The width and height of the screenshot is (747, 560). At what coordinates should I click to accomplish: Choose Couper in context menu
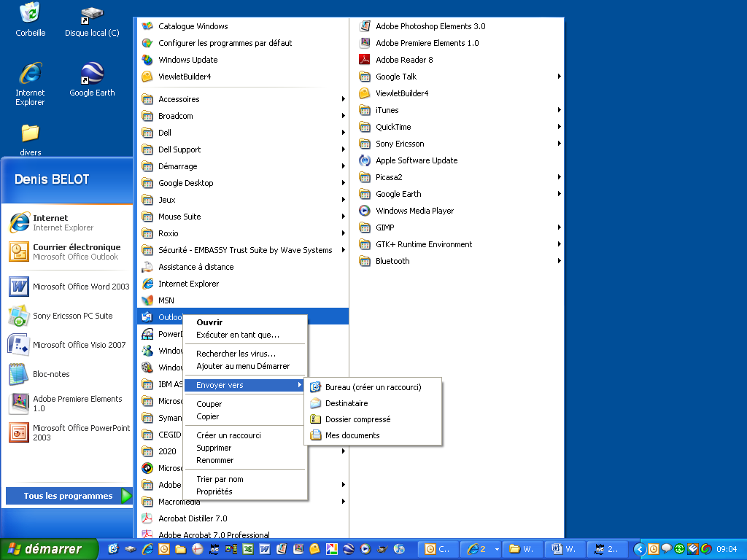click(x=245, y=404)
